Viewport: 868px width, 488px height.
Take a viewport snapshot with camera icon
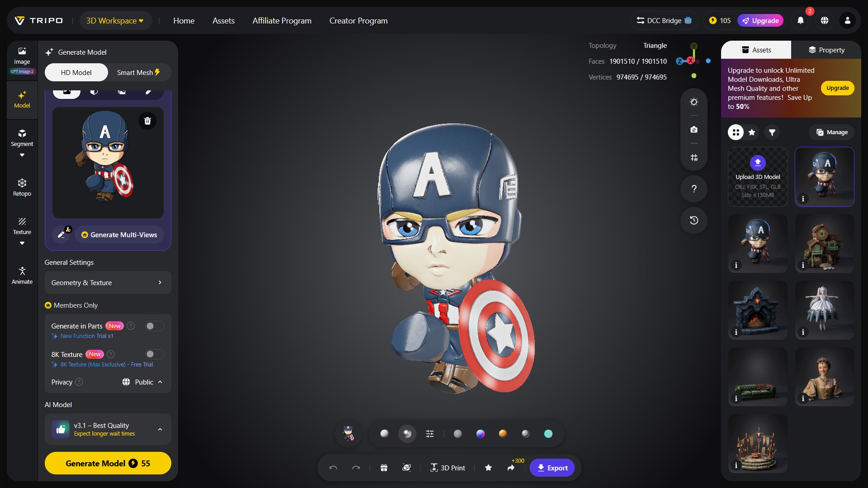694,130
